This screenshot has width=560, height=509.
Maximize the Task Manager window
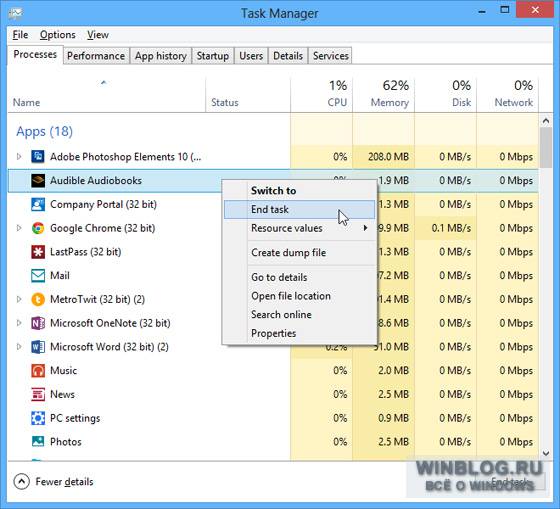pos(505,10)
